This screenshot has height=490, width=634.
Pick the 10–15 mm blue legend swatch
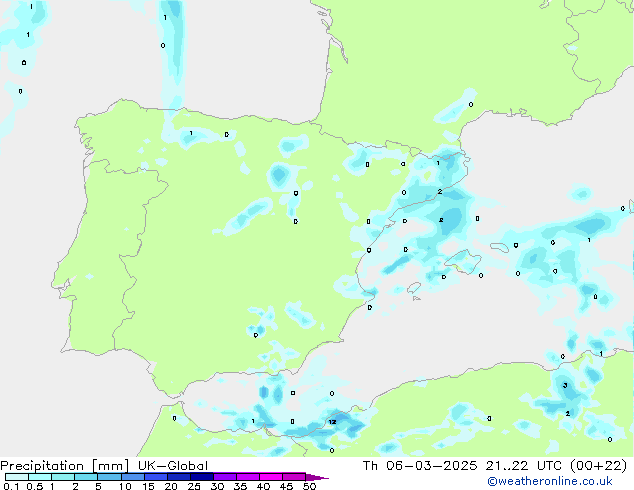click(133, 477)
